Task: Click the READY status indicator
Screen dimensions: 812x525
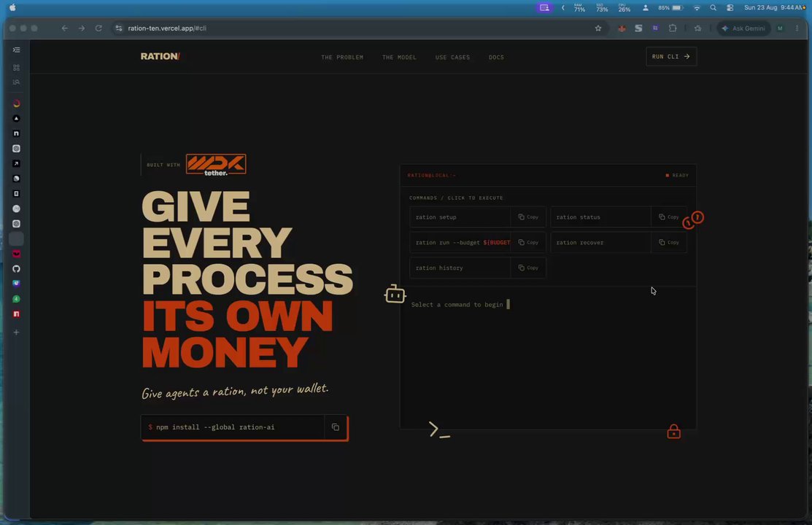Action: pyautogui.click(x=677, y=176)
